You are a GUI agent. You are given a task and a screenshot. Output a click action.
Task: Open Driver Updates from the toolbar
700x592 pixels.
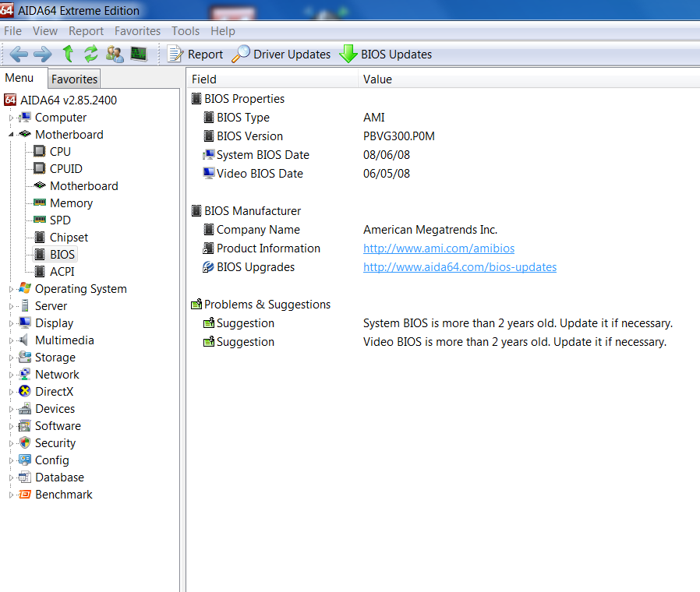point(281,54)
